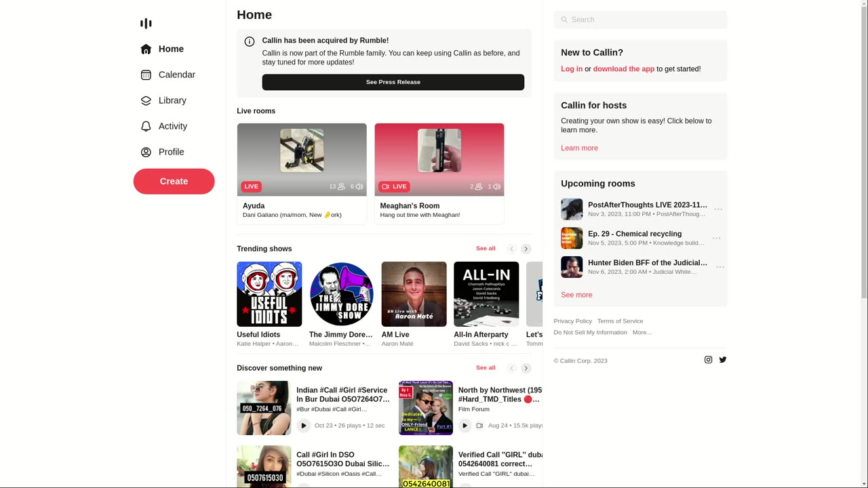Viewport: 868px width, 488px height.
Task: Open North by Northwest episode thumbnail
Action: [x=426, y=408]
